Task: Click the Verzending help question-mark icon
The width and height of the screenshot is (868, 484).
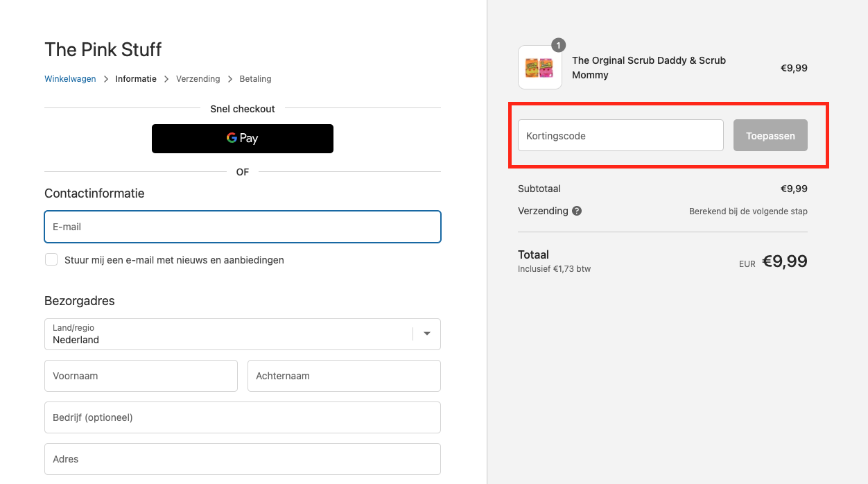Action: 577,211
